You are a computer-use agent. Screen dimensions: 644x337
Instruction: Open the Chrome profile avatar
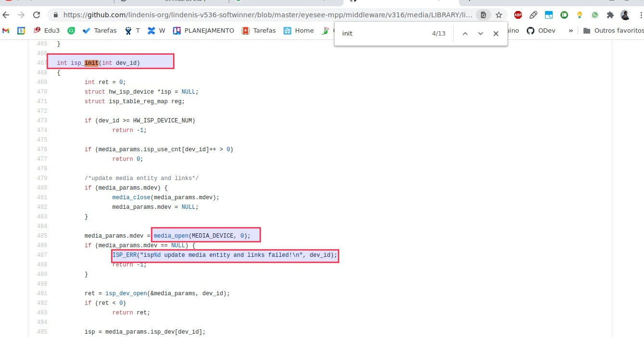(x=625, y=15)
